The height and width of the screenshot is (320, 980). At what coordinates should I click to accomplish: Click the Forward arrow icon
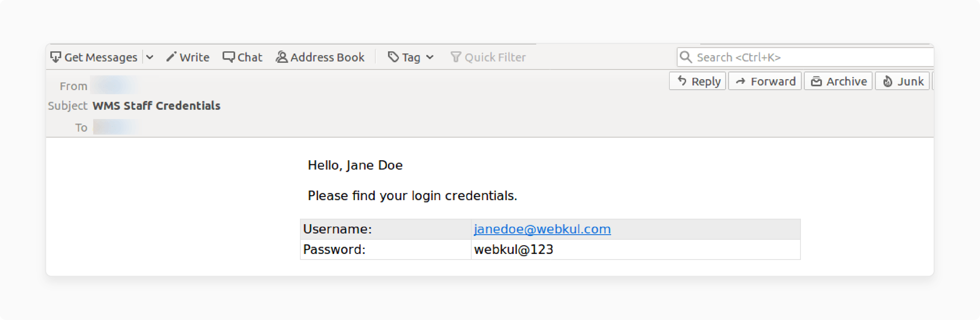click(740, 81)
